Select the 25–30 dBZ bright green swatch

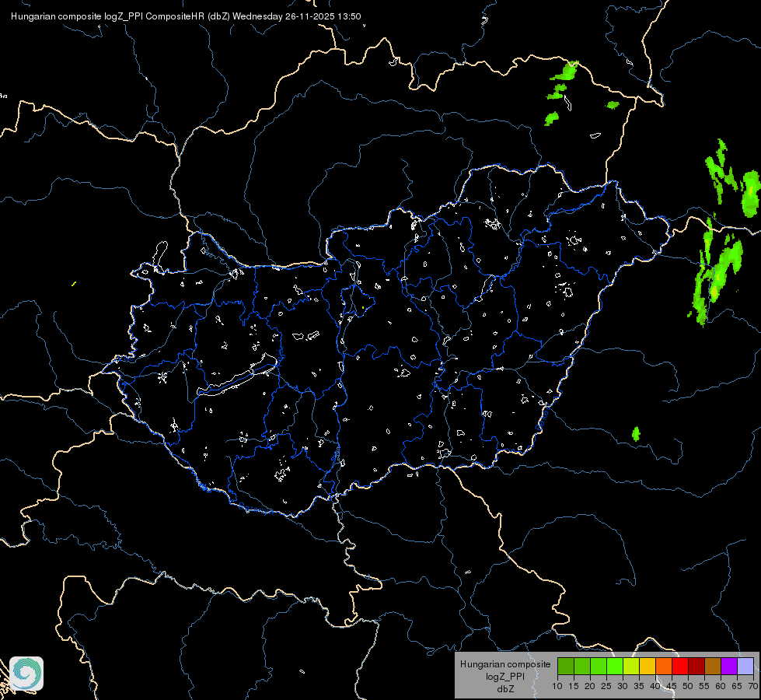point(615,666)
